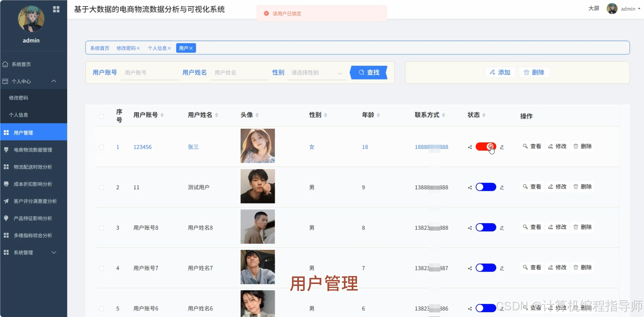The image size is (644, 317).
Task: Click the 查找 search button
Action: coord(369,72)
